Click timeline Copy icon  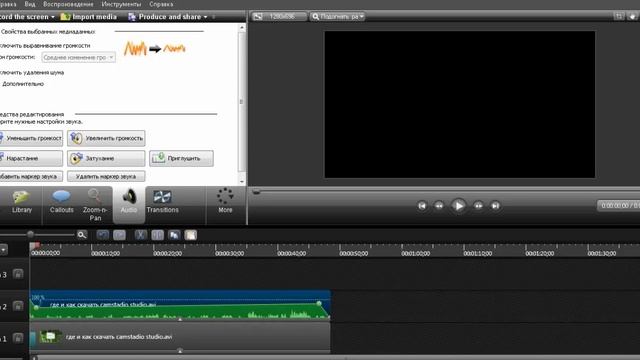pyautogui.click(x=174, y=235)
